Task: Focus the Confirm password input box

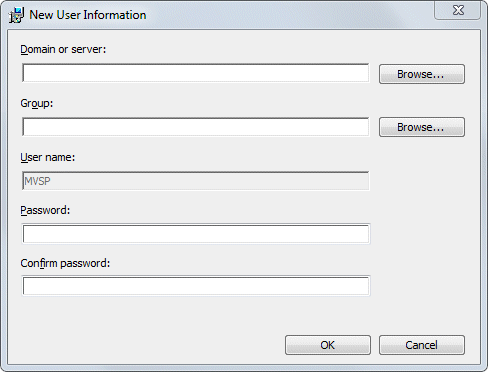Action: click(x=196, y=286)
